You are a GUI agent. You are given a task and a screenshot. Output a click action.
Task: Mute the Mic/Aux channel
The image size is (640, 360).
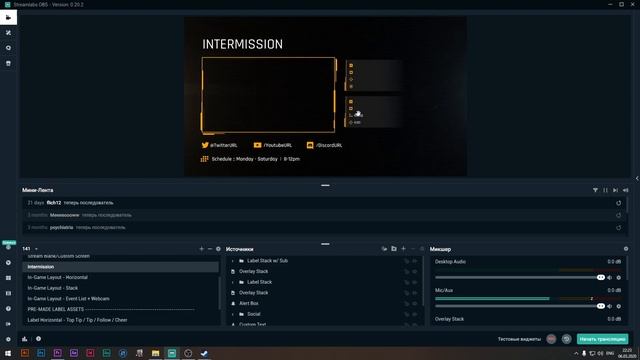609,306
